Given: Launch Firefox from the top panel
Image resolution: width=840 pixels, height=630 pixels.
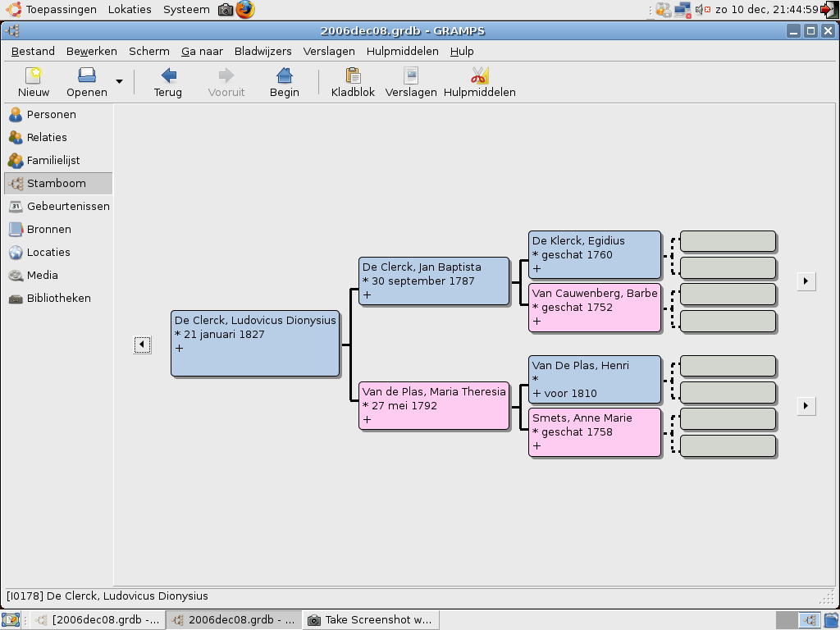Looking at the screenshot, I should point(245,10).
